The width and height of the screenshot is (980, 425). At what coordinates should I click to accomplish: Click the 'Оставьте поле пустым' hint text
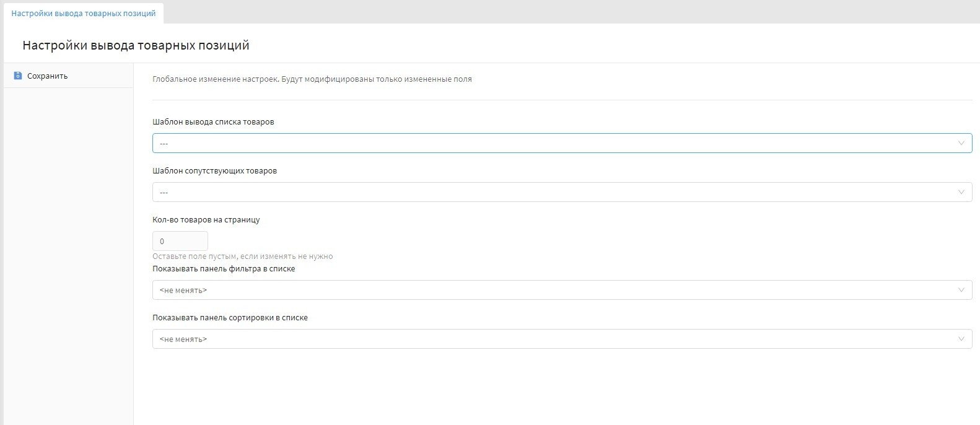pyautogui.click(x=242, y=256)
